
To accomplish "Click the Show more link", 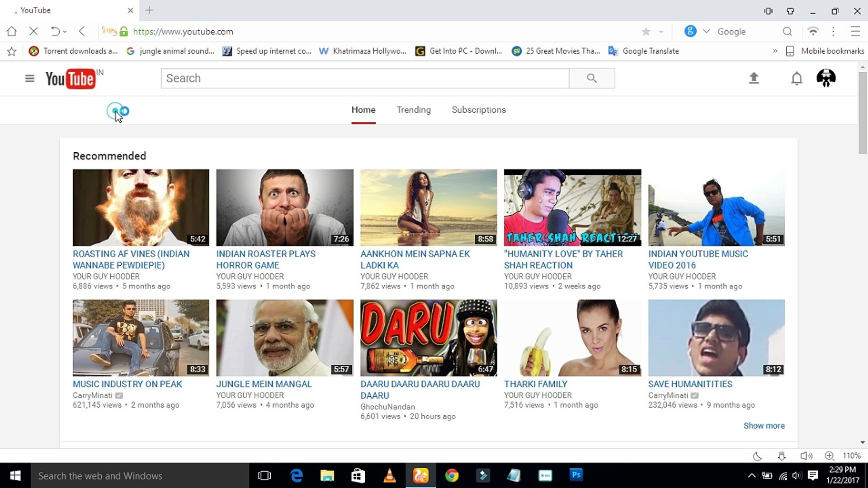I will click(x=764, y=425).
